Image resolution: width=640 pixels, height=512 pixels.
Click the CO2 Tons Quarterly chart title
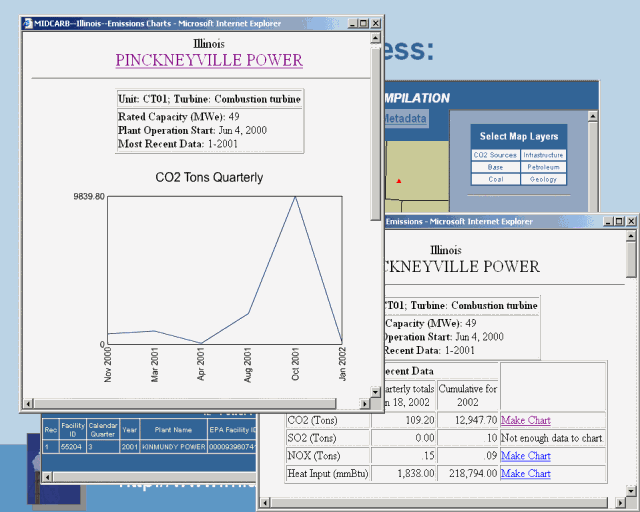[209, 178]
